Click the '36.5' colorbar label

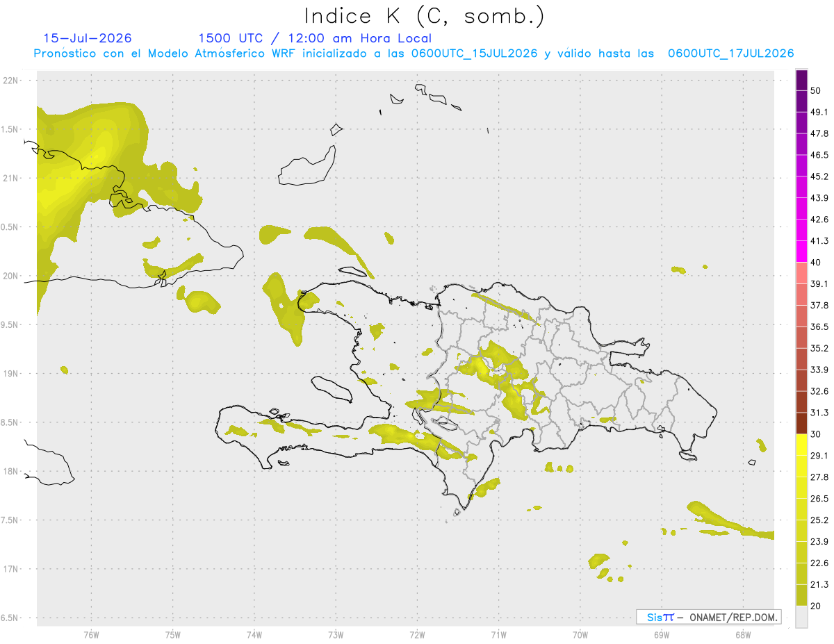[819, 327]
